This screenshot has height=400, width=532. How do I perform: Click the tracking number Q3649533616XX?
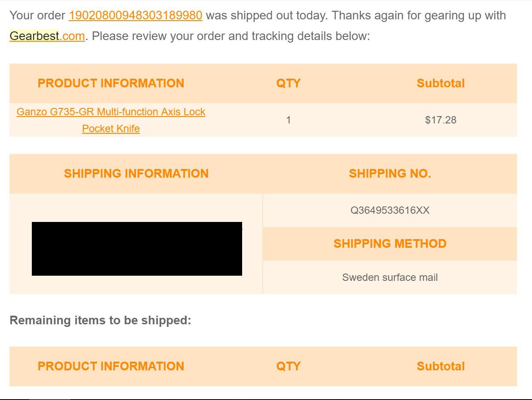[390, 210]
